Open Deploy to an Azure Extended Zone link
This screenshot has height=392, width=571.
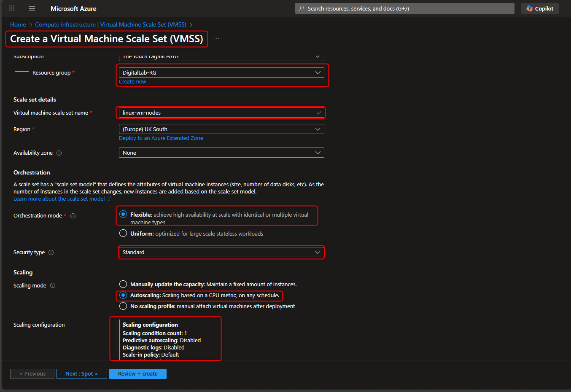tap(161, 138)
